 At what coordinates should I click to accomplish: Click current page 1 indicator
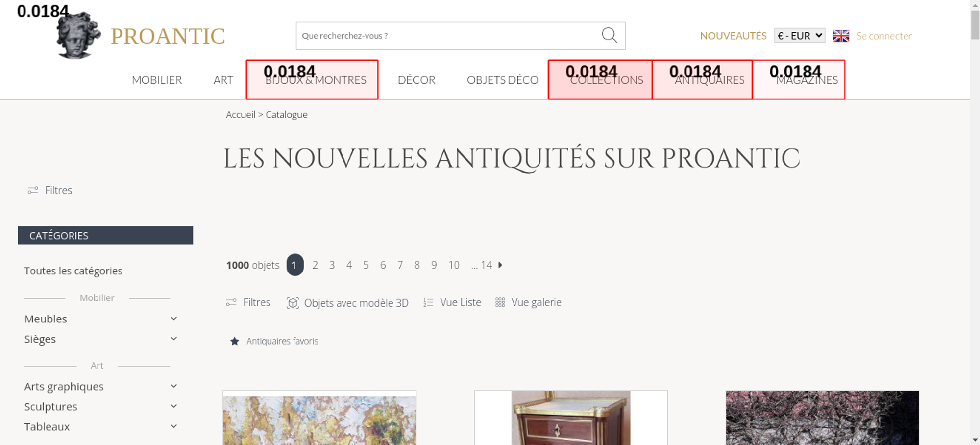coord(295,265)
